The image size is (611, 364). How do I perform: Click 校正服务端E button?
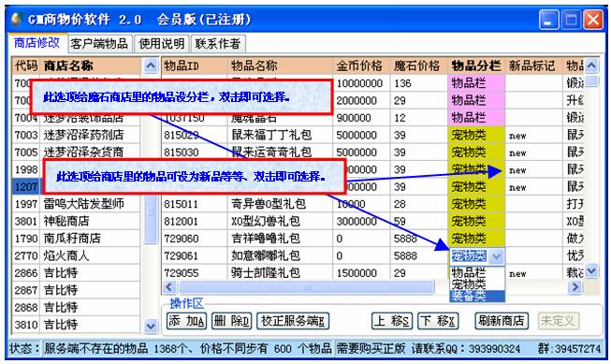click(293, 321)
